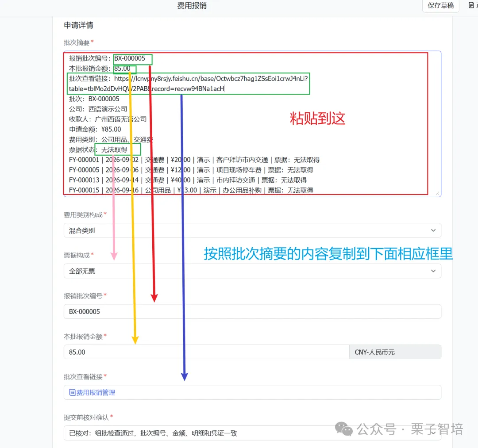Click the 费用类别: 公司用品 line
The width and height of the screenshot is (478, 448).
[x=110, y=139]
